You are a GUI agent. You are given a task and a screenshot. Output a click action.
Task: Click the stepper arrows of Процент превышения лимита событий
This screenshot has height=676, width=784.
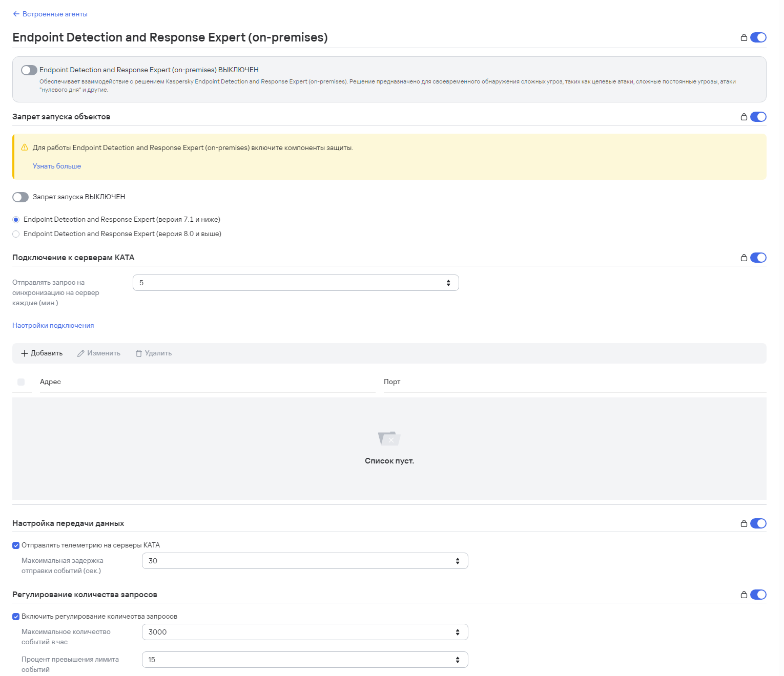[x=458, y=660]
